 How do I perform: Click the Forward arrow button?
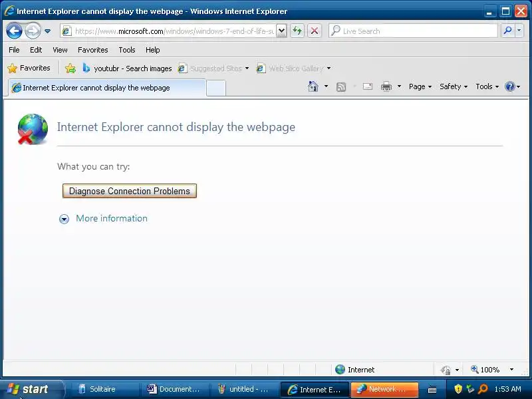click(x=33, y=31)
